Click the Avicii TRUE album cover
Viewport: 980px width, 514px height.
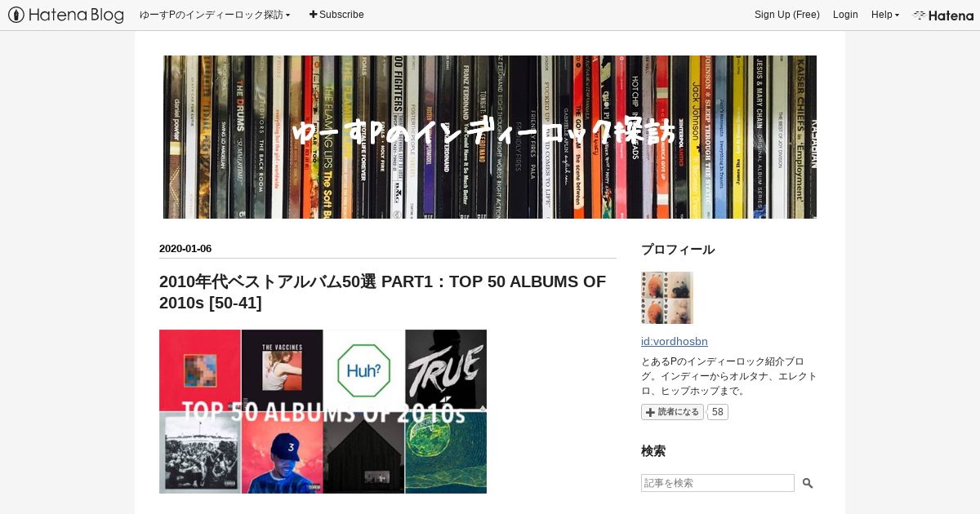[x=446, y=370]
